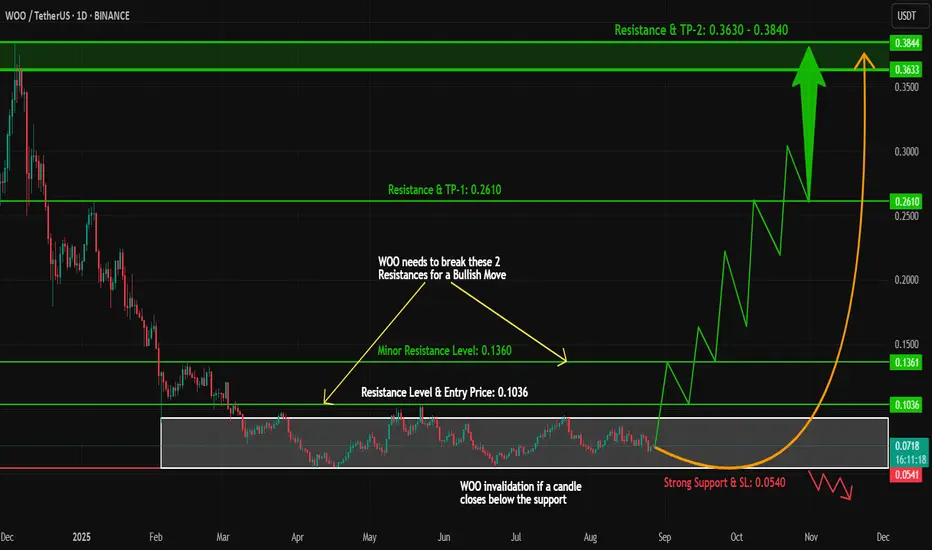Click the 0.3000 price axis tick
Viewport: 932px width, 550px height.
[x=906, y=152]
